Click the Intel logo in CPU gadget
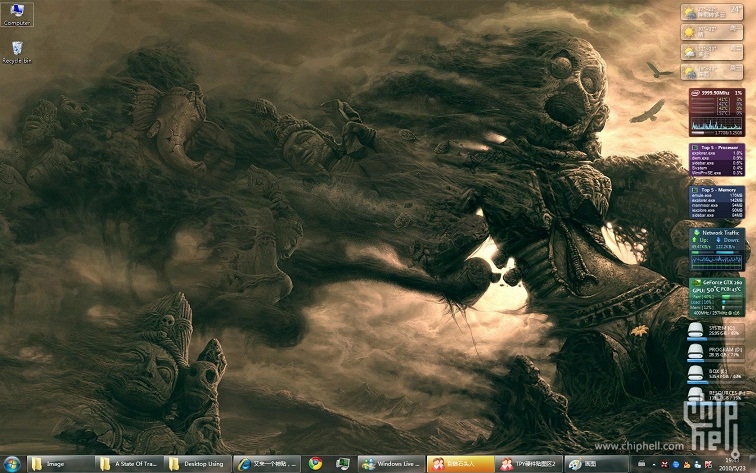756x473 pixels. 695,93
